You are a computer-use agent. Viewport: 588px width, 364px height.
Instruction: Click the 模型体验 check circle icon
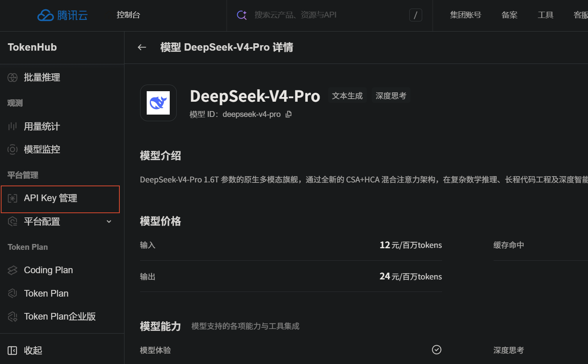pyautogui.click(x=437, y=350)
